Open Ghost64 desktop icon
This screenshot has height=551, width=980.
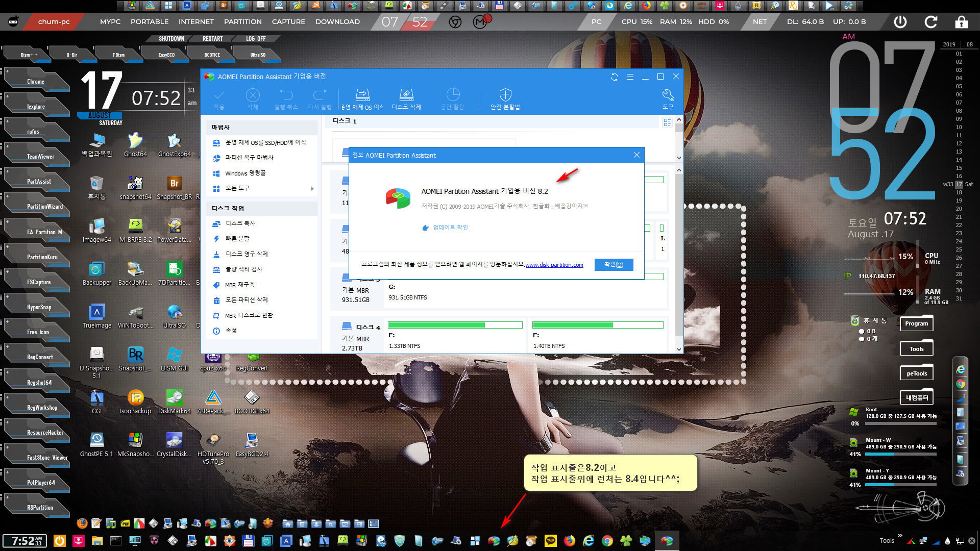point(135,144)
